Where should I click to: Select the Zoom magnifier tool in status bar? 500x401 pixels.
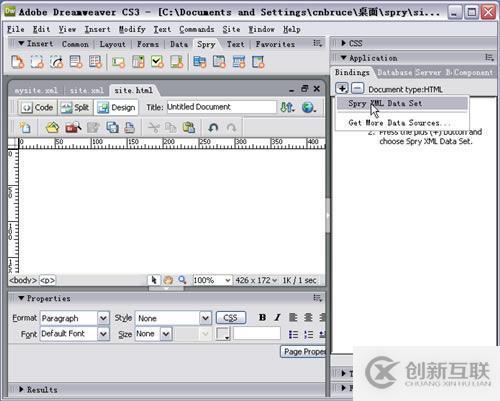click(x=182, y=280)
